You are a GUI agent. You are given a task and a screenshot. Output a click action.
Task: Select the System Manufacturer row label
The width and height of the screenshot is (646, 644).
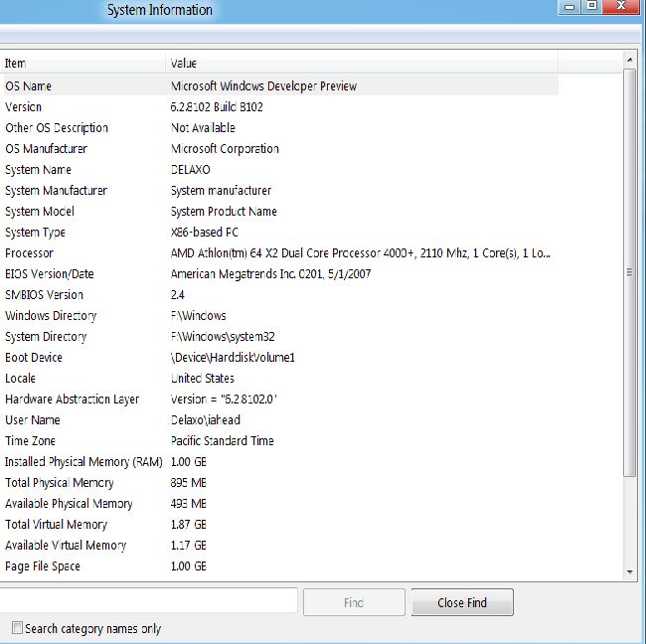(x=56, y=191)
